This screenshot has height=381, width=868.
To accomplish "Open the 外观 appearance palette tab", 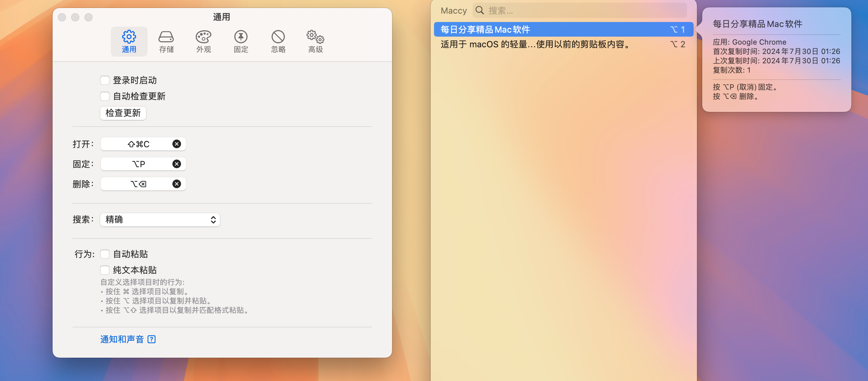I will 204,41.
